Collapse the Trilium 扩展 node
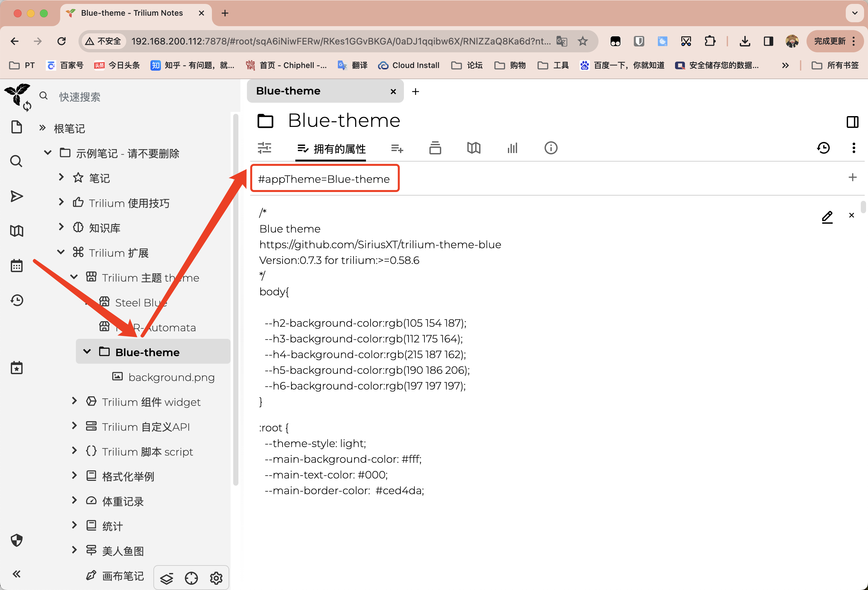This screenshot has width=868, height=590. (x=61, y=252)
